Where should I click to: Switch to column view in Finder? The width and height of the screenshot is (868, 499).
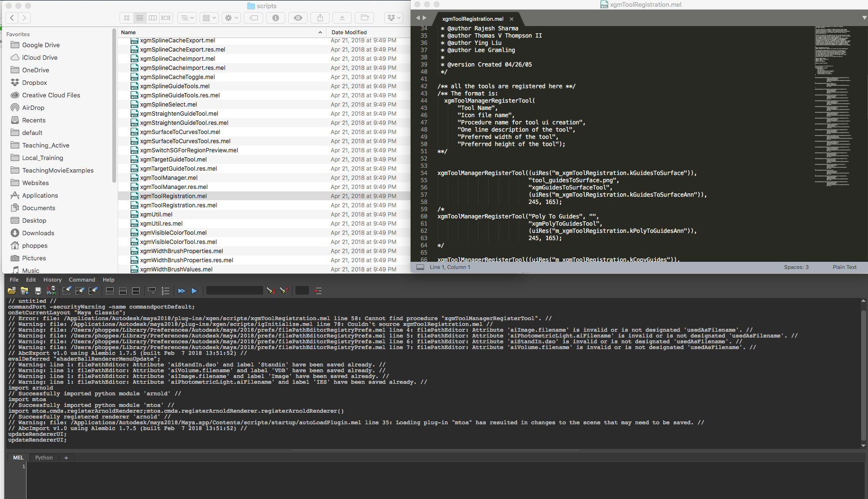[x=153, y=17]
